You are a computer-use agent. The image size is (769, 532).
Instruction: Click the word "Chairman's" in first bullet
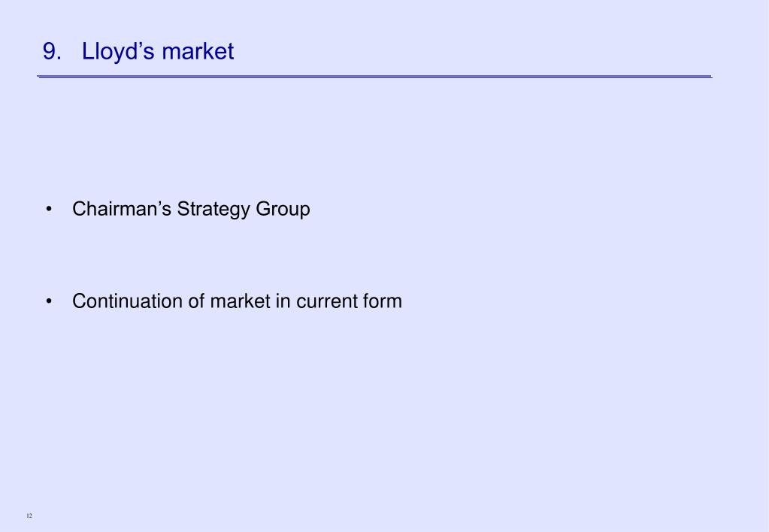pos(122,209)
